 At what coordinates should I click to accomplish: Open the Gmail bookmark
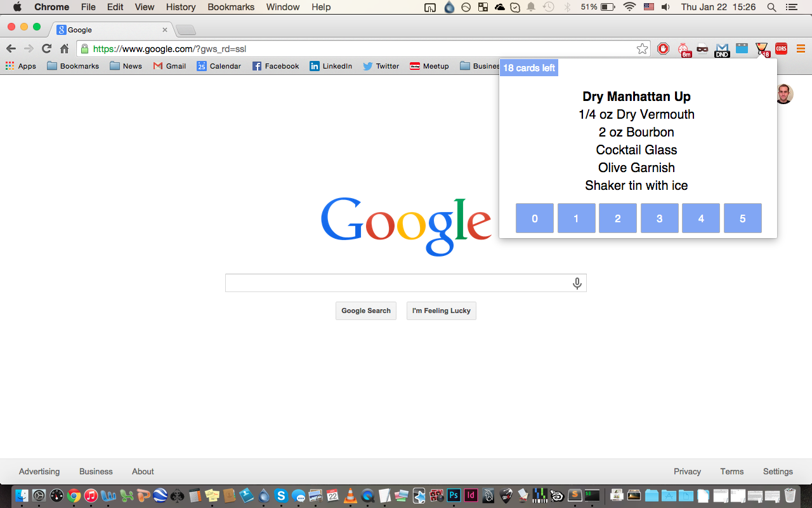pyautogui.click(x=169, y=66)
